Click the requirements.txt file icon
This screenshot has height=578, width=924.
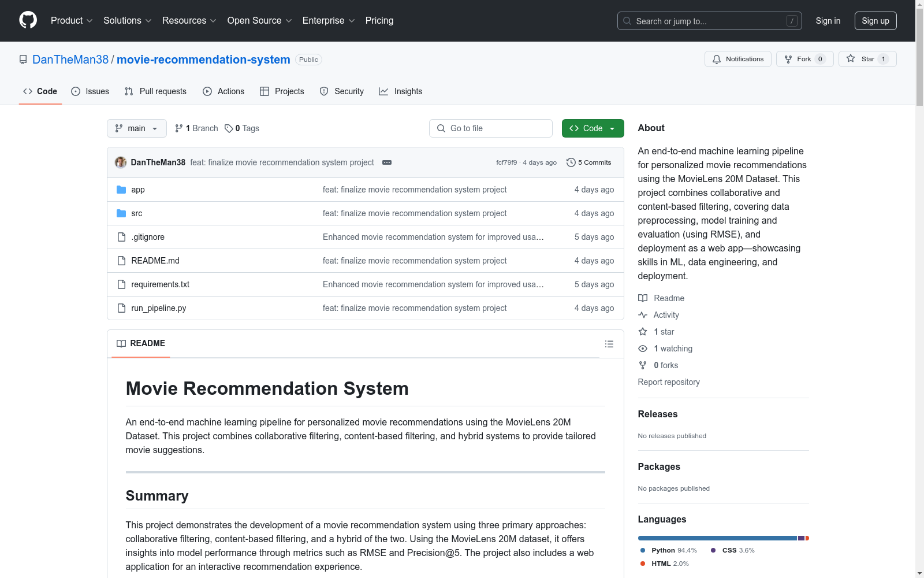[121, 284]
